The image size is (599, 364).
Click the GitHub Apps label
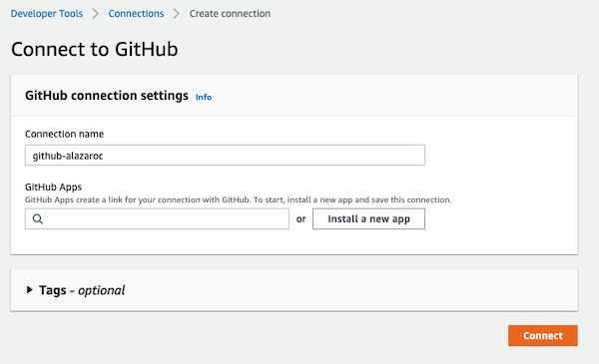[54, 186]
